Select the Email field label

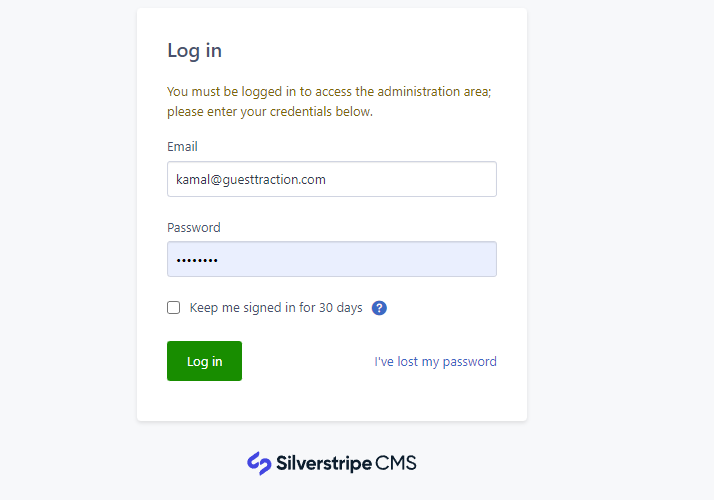pos(182,147)
